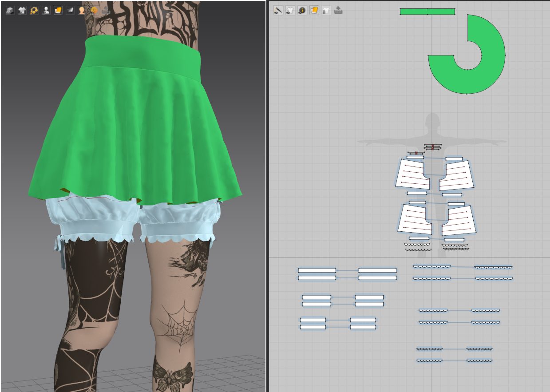Toggle pattern visibility shirt-eye icon in 2D window
The height and width of the screenshot is (392, 550).
[290, 10]
